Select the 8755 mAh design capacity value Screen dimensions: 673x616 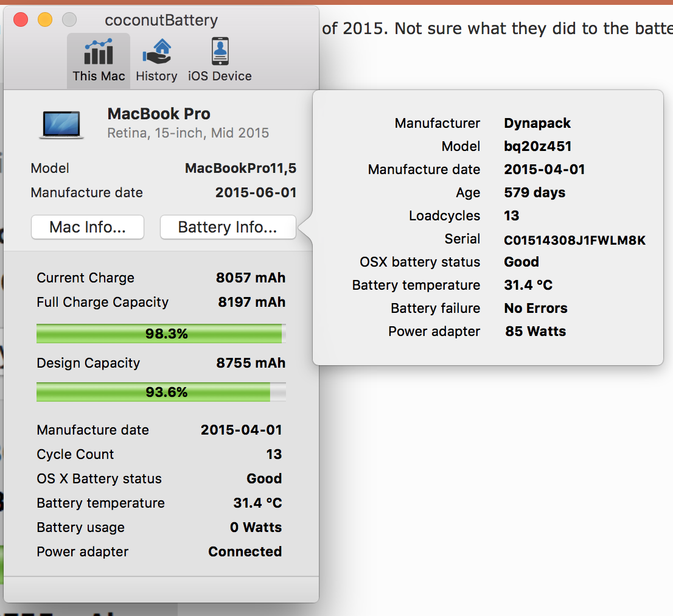pyautogui.click(x=251, y=363)
